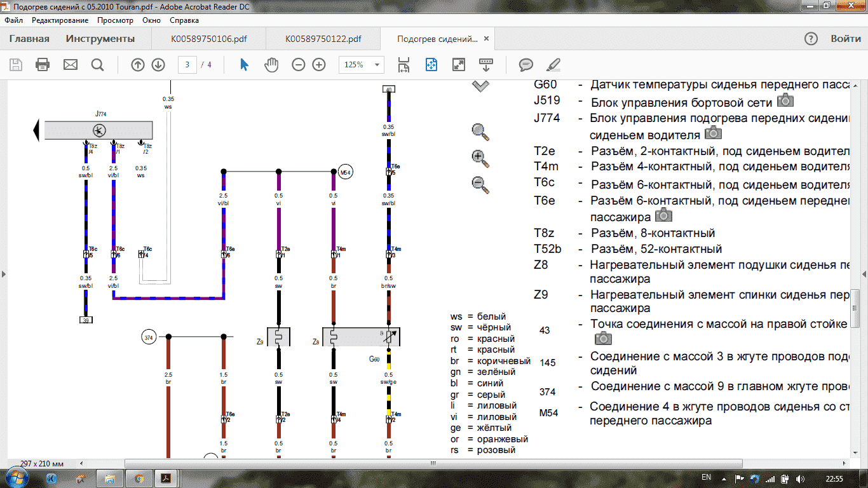Open the Справка menu
Viewport: 868px width, 488px height.
coord(184,20)
